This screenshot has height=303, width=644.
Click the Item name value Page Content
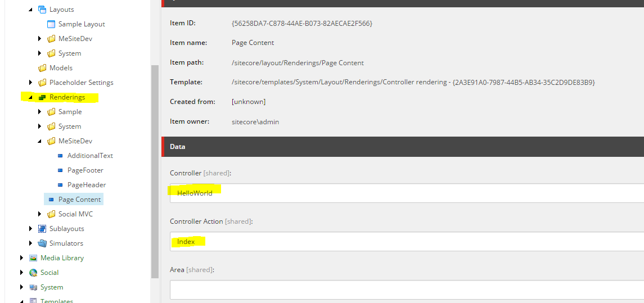[x=253, y=43]
